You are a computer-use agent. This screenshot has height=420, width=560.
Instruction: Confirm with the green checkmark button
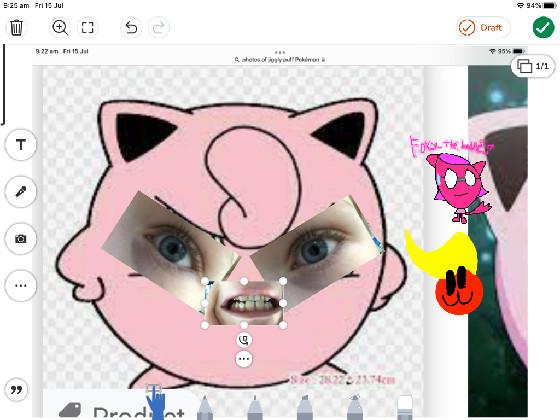tap(543, 27)
